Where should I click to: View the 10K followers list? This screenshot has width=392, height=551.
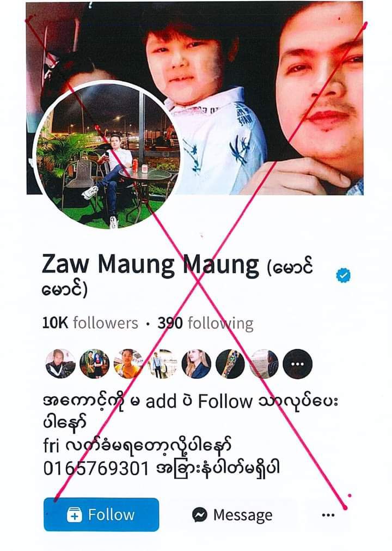coord(90,323)
